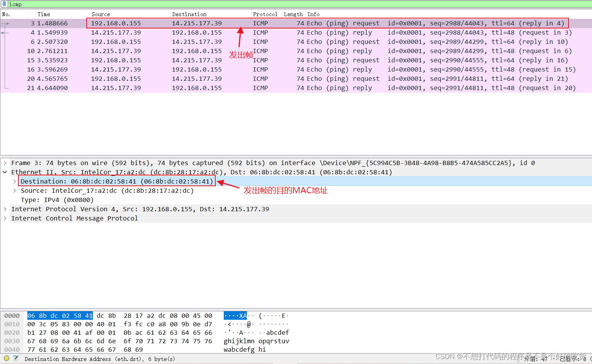Screen dimensions: 592x364
Task: Select packet 20 at time 4.565765
Action: pyautogui.click(x=296, y=79)
